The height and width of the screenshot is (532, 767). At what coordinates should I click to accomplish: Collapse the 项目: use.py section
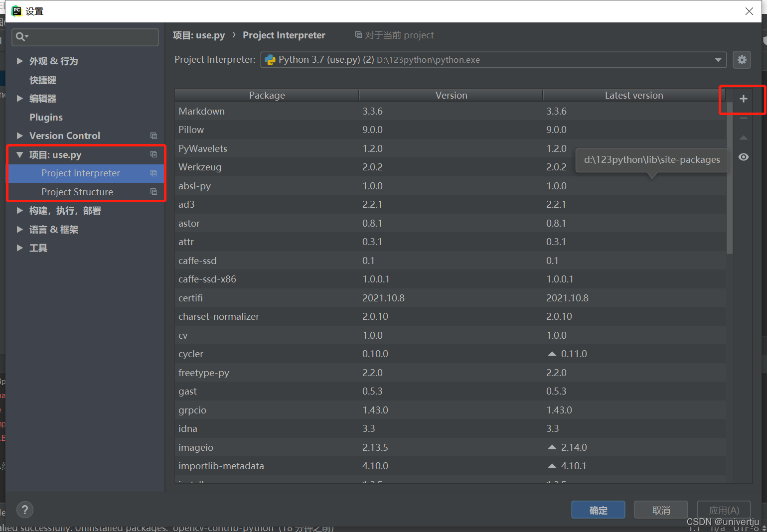coord(20,154)
